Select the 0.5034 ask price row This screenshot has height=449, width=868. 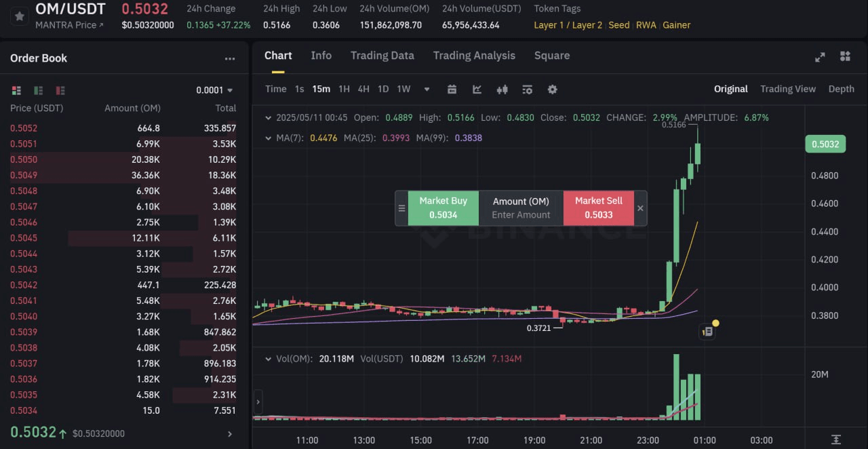[123, 410]
